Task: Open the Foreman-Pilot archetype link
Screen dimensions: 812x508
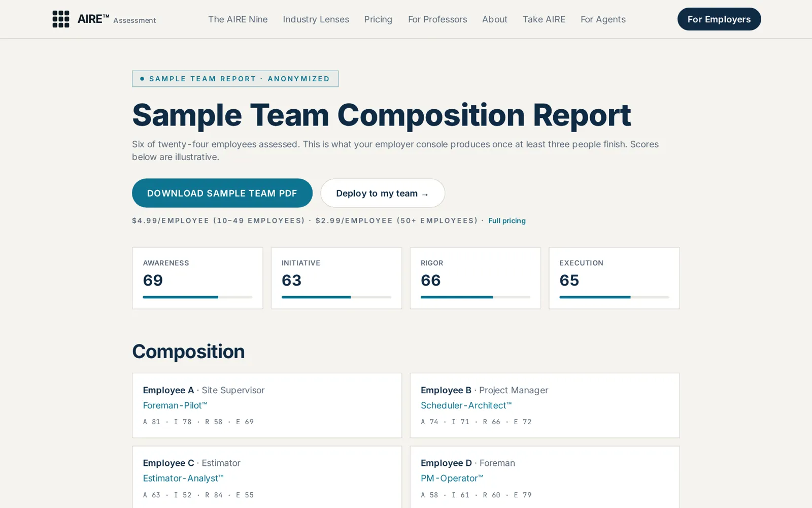Action: pos(175,405)
